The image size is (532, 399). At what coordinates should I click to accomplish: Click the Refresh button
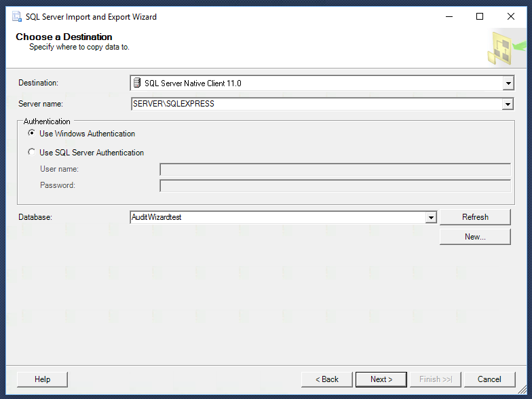(x=475, y=217)
